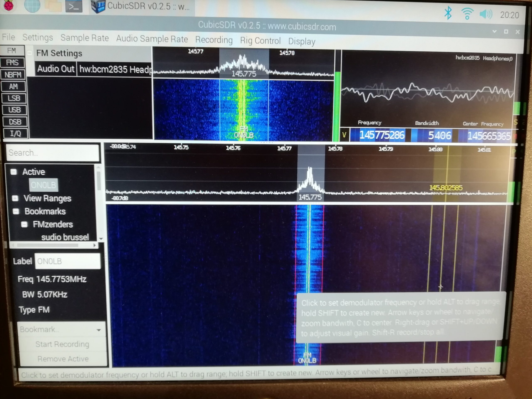
Task: Click the 145.775 label in the demodulator spectrum
Action: point(244,74)
